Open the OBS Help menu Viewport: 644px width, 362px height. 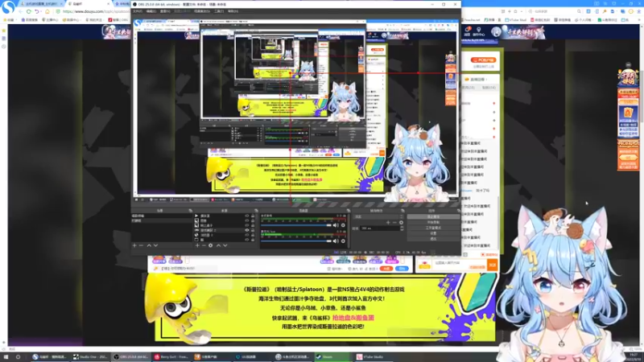pyautogui.click(x=233, y=11)
